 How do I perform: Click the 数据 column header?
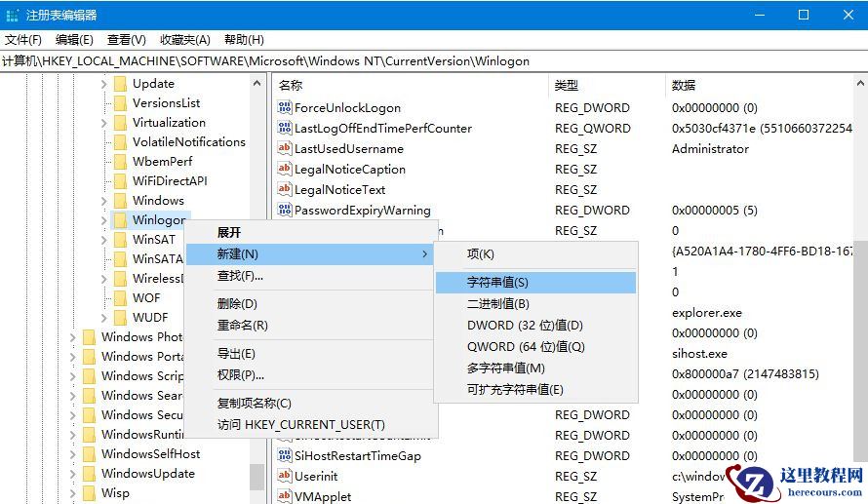tap(760, 85)
